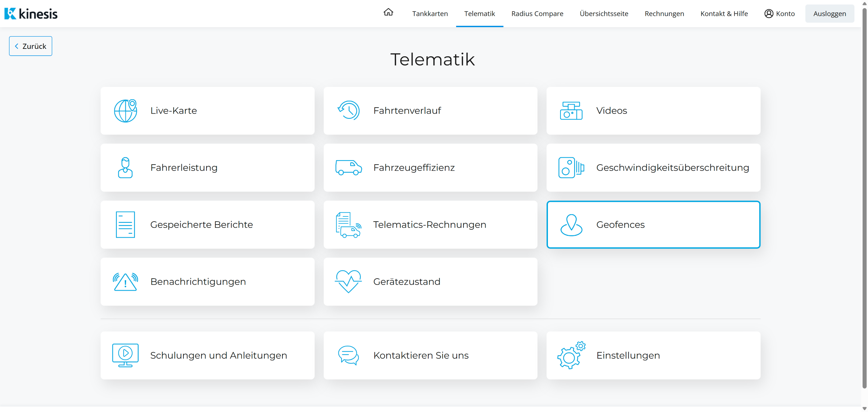
Task: Click the Fahrtenverlauf history clock icon
Action: coord(348,111)
